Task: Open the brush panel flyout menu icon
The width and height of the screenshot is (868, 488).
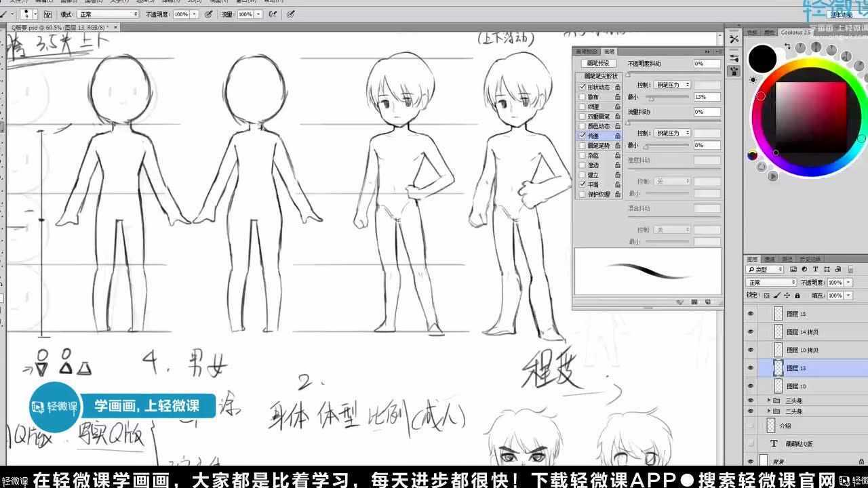Action: pos(718,52)
